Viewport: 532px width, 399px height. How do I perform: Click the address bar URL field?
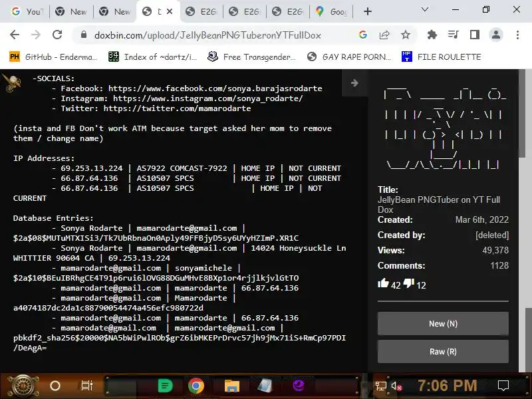click(x=207, y=35)
